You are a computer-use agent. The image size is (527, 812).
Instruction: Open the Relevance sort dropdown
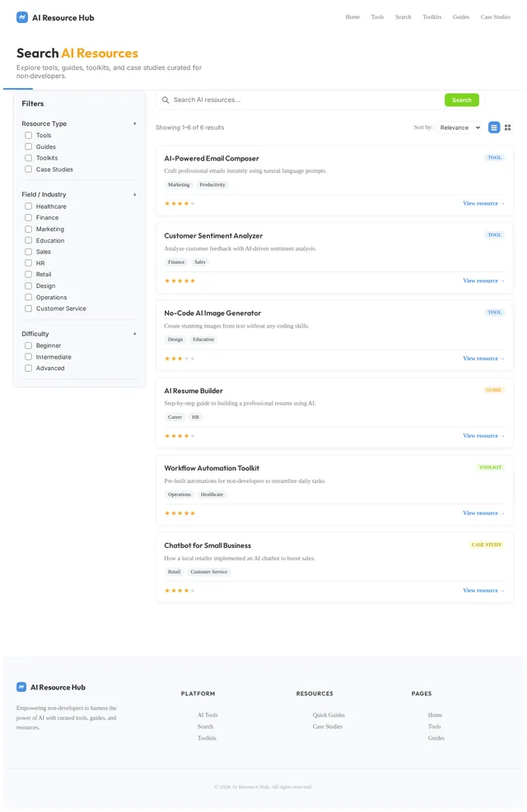click(459, 128)
